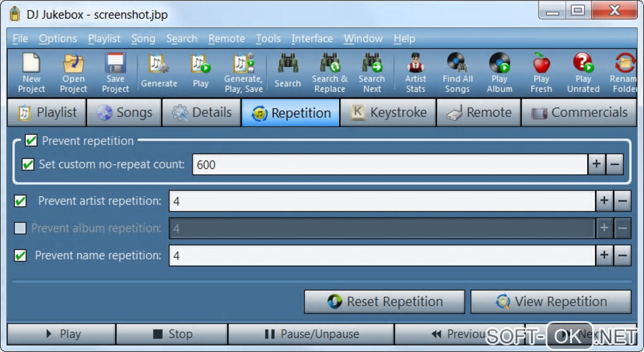Open Artist Stats from the toolbar
The height and width of the screenshot is (352, 644).
coord(415,73)
